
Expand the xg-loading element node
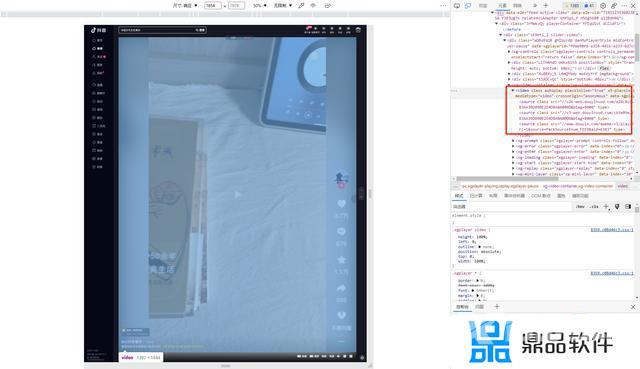coord(513,158)
